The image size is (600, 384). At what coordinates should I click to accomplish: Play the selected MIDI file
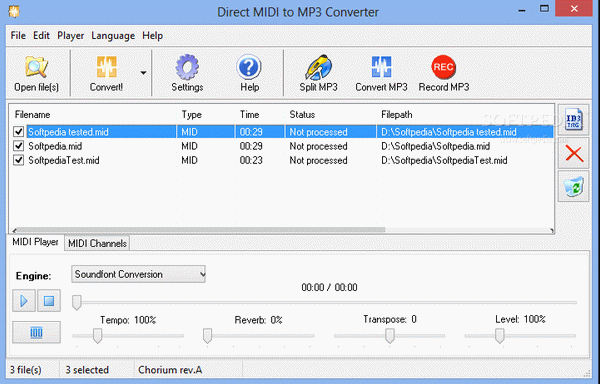tap(24, 301)
